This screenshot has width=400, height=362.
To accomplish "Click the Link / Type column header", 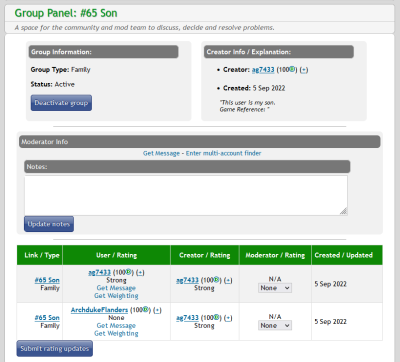I will click(x=40, y=255).
